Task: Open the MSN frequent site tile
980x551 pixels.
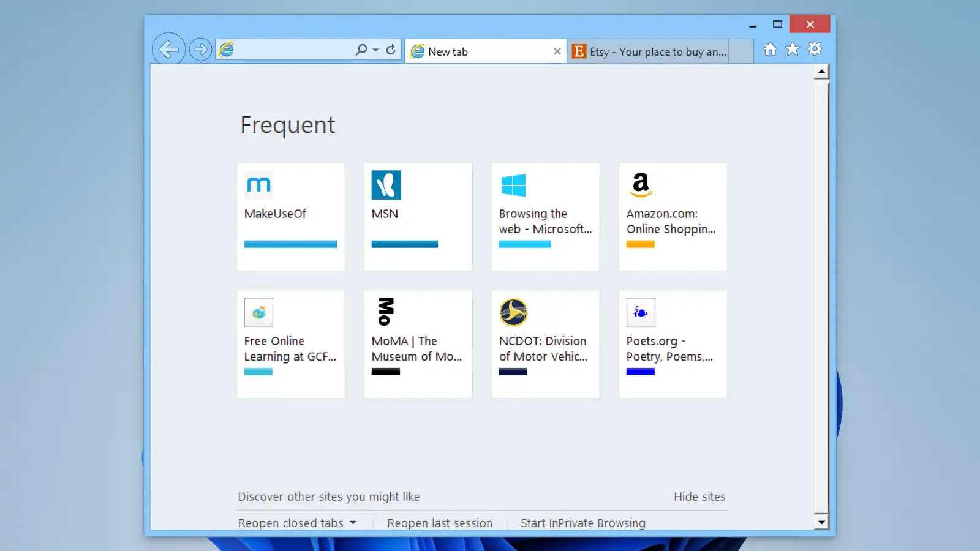Action: pos(418,217)
